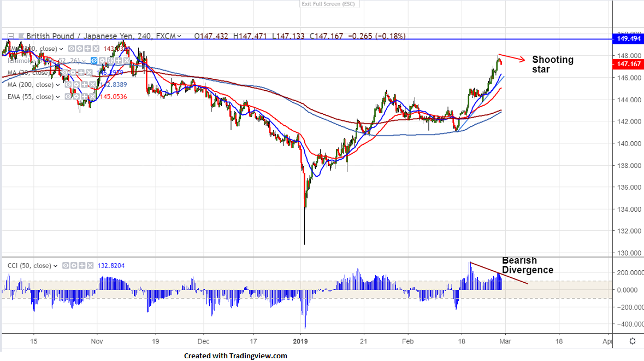Screen dimensions: 644x361
Task: Click the plus icon of MA (20, close)
Action: click(x=81, y=72)
